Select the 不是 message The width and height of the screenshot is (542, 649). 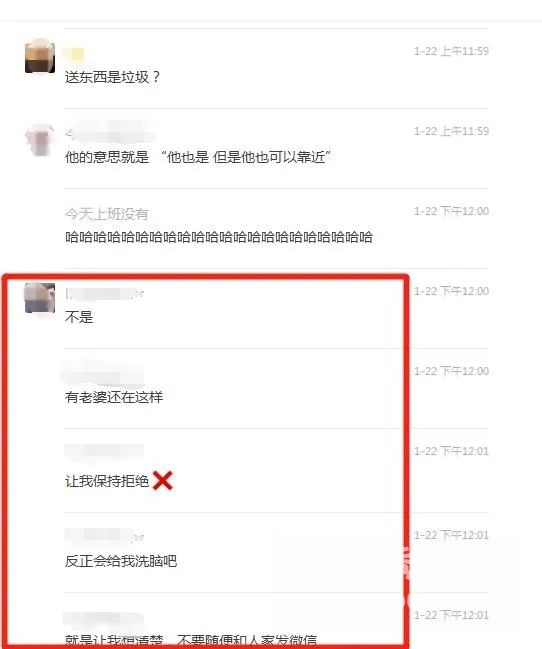coord(79,317)
